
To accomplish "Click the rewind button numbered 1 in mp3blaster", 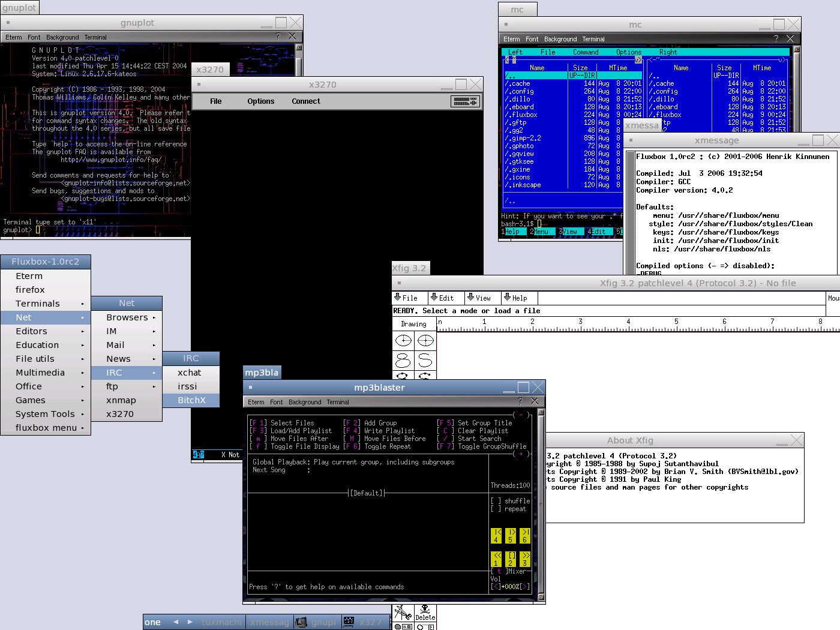I will pyautogui.click(x=496, y=559).
